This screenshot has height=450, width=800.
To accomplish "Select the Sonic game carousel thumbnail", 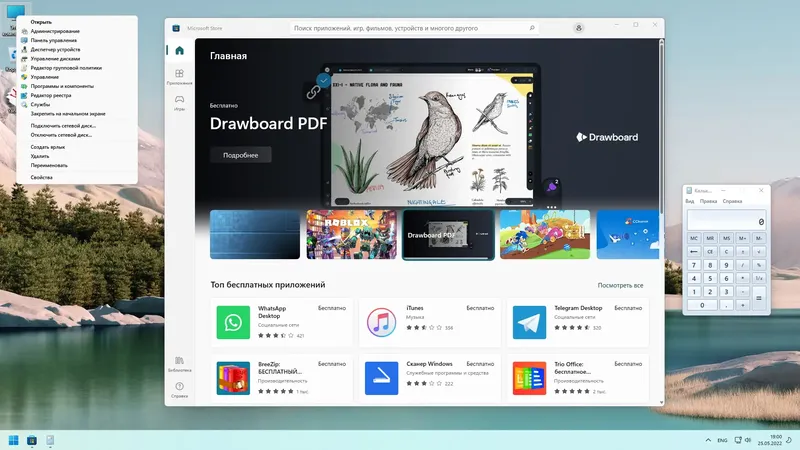I will click(545, 234).
